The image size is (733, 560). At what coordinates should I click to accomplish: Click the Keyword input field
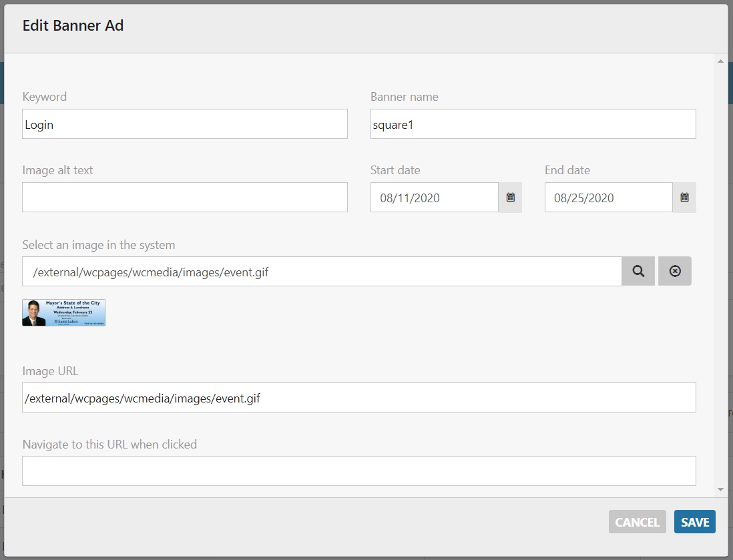coord(185,124)
